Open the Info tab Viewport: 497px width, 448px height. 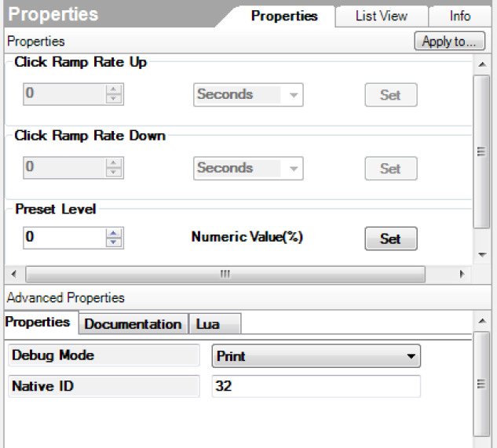click(x=460, y=16)
